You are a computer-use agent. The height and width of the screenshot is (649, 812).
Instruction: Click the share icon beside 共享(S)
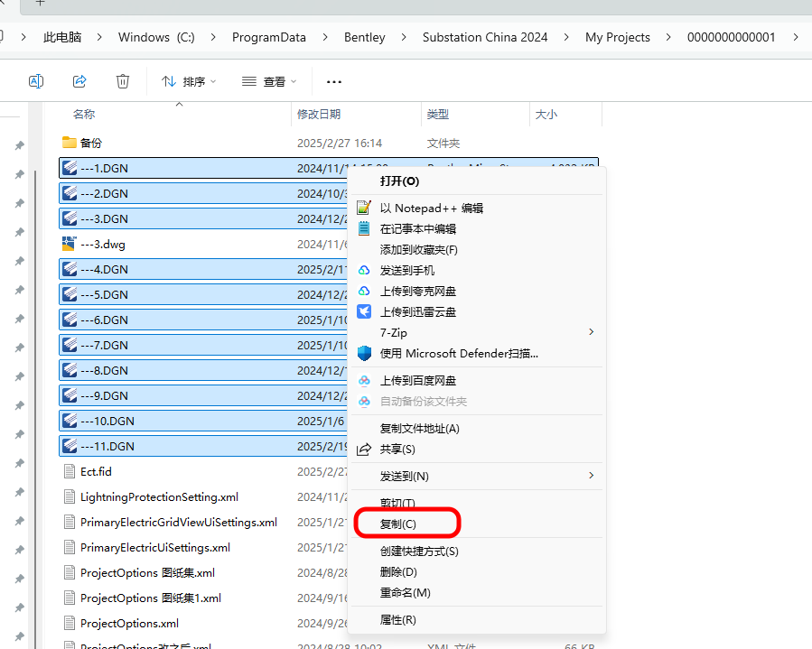pyautogui.click(x=364, y=450)
